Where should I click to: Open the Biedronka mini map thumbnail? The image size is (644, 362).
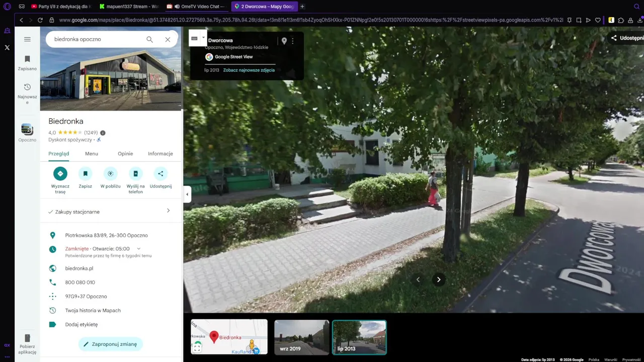(x=229, y=337)
